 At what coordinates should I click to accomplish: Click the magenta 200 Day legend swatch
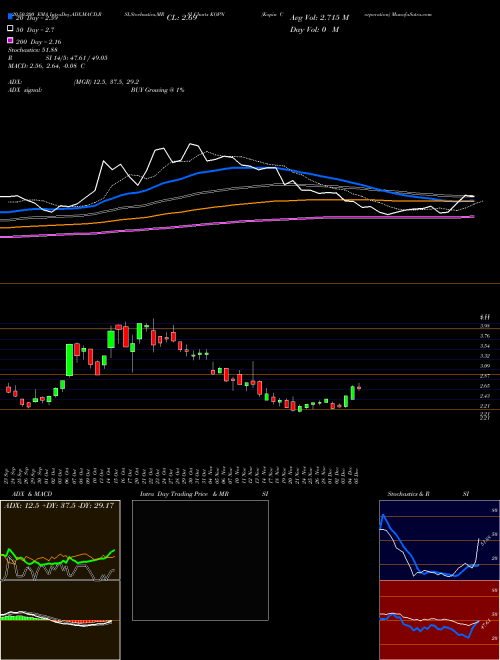[10, 41]
